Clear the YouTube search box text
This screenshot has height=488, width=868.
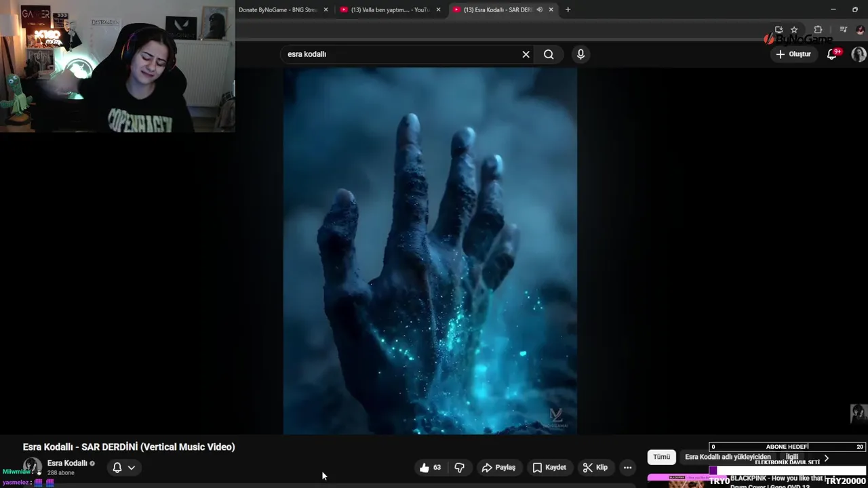526,54
